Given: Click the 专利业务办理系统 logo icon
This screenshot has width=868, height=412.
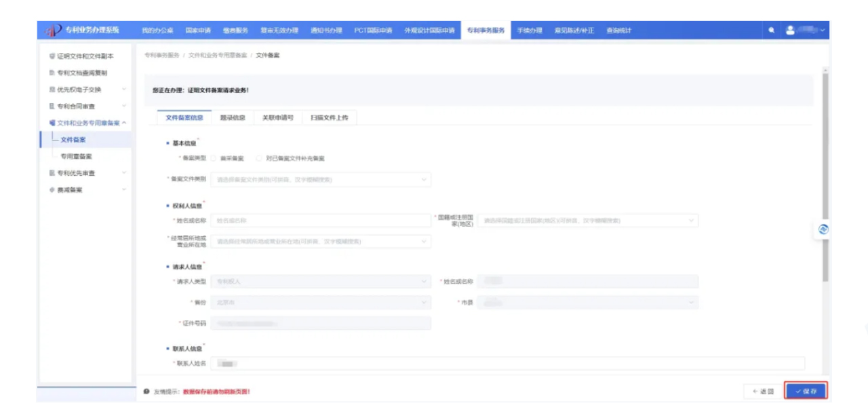Looking at the screenshot, I should (x=54, y=30).
